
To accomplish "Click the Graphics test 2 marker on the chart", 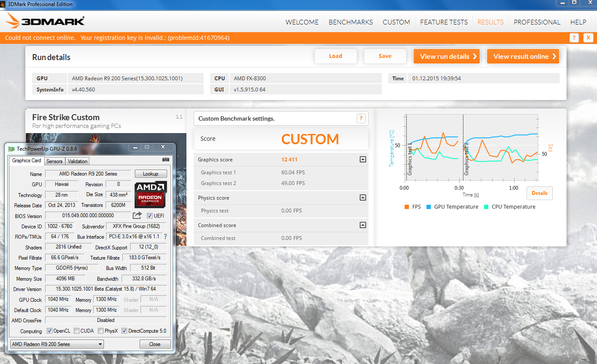I will point(466,158).
